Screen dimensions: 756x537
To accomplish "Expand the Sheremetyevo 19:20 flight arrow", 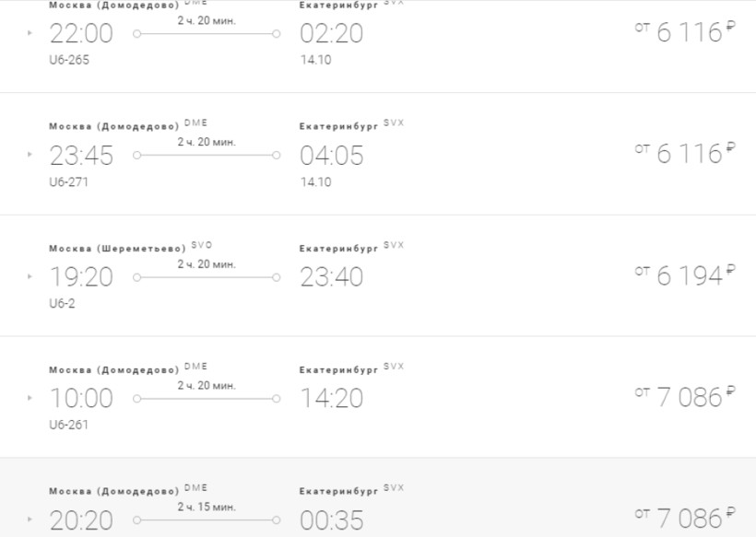I will click(30, 276).
